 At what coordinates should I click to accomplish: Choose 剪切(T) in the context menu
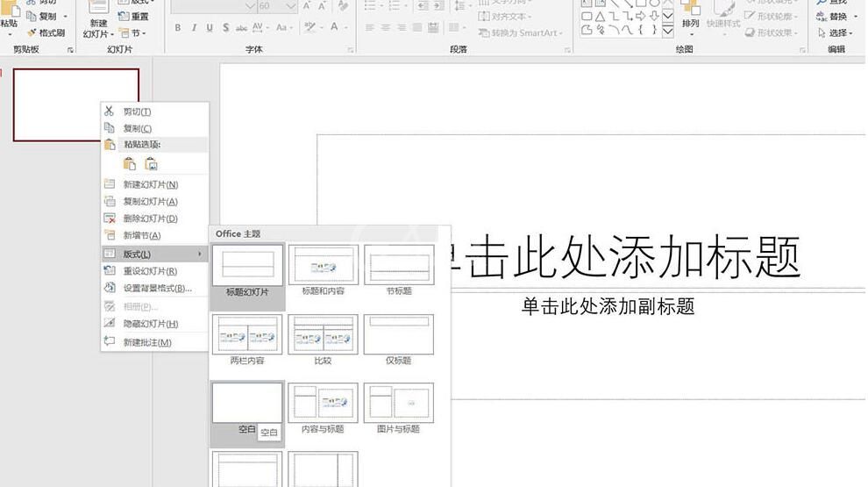[154, 111]
